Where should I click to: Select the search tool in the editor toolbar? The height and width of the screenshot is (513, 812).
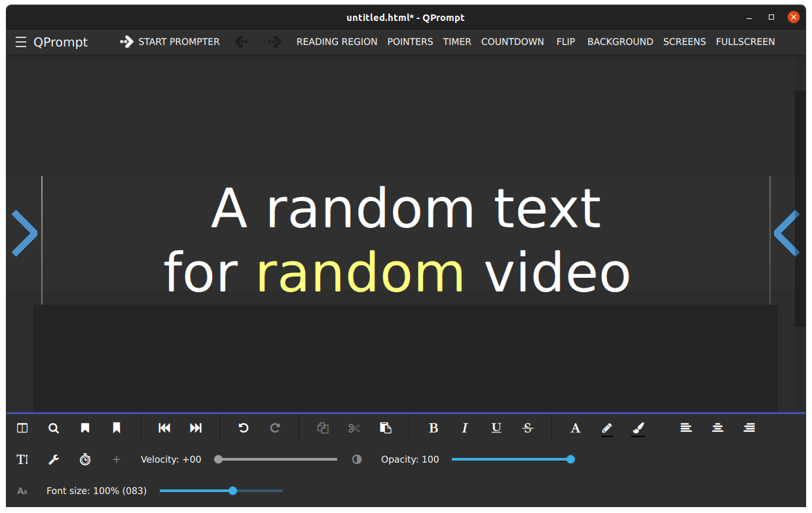tap(54, 428)
